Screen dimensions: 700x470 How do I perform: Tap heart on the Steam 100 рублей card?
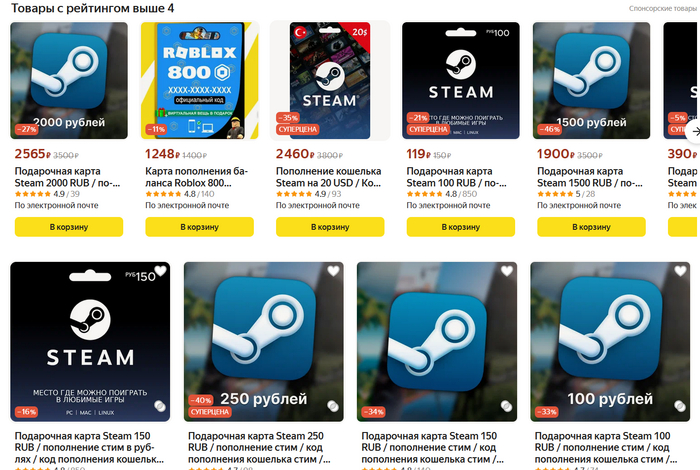click(680, 270)
